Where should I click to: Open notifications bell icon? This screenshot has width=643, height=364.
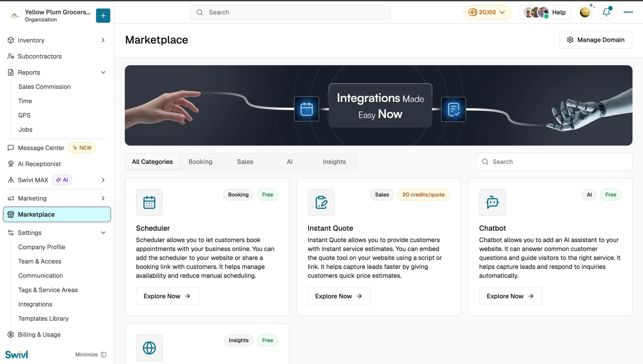[606, 12]
